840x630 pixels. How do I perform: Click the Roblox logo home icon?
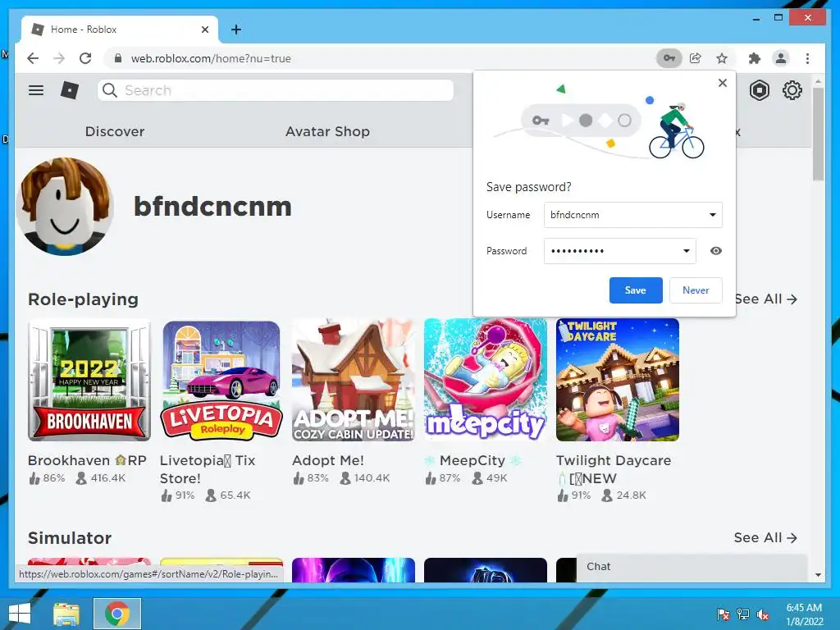(70, 90)
